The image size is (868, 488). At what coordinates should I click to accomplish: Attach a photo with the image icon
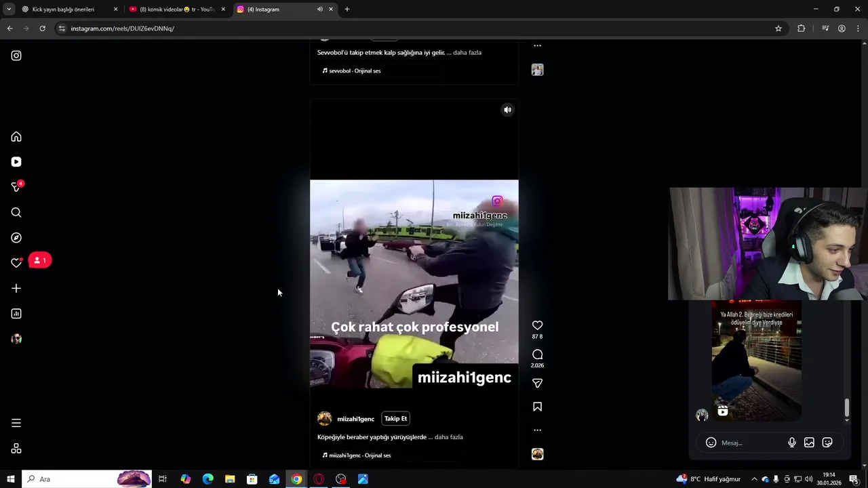point(809,443)
